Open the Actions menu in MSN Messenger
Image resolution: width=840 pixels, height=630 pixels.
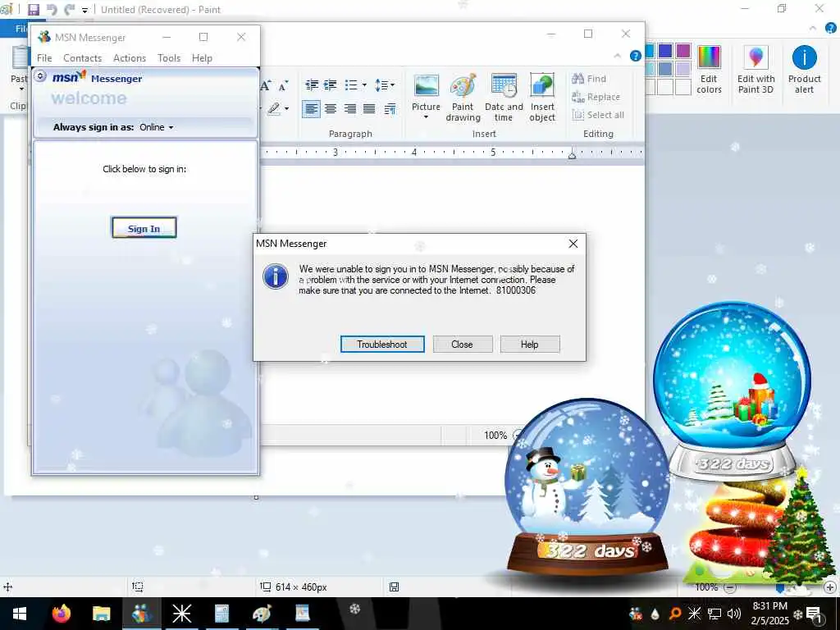point(130,58)
